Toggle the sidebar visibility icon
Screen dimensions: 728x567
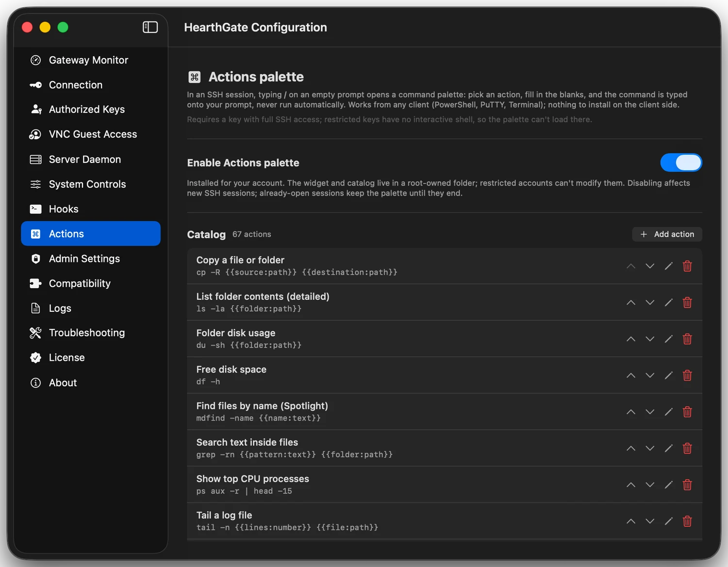pyautogui.click(x=150, y=27)
